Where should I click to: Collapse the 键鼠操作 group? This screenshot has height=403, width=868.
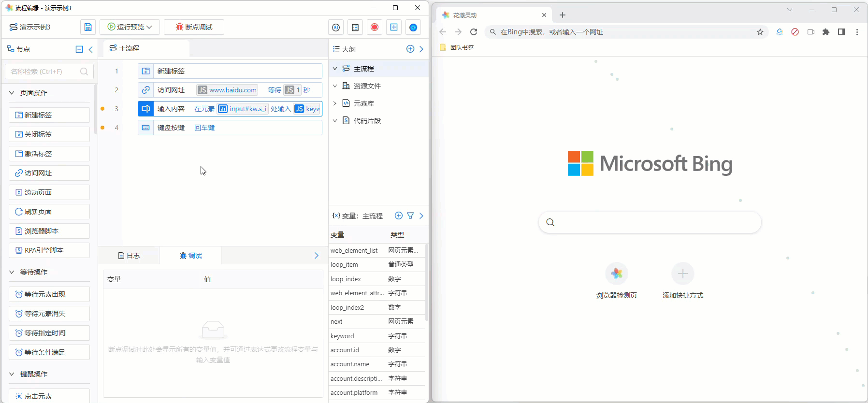coord(12,374)
